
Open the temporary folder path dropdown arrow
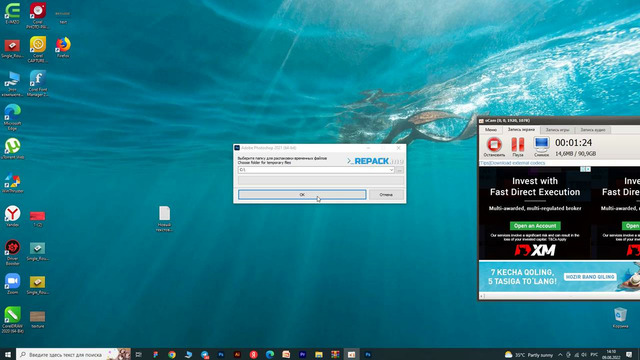point(391,170)
